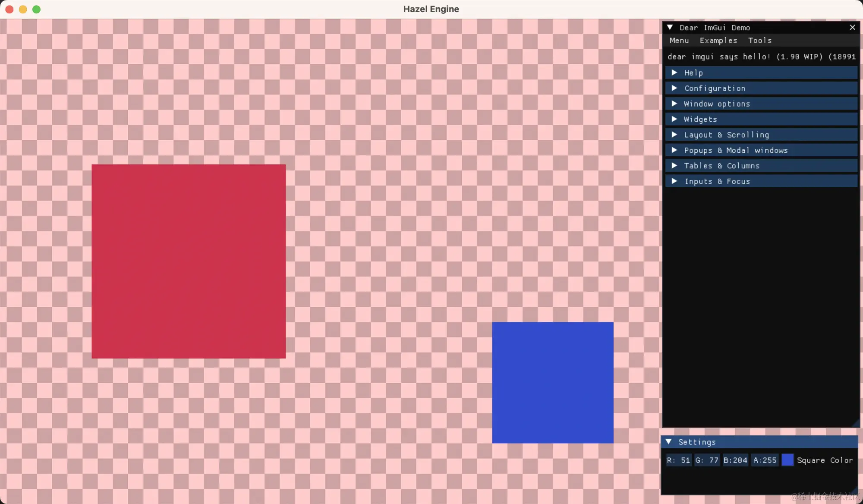Open the Menu dropdown in demo window
The height and width of the screenshot is (504, 863).
tap(679, 40)
